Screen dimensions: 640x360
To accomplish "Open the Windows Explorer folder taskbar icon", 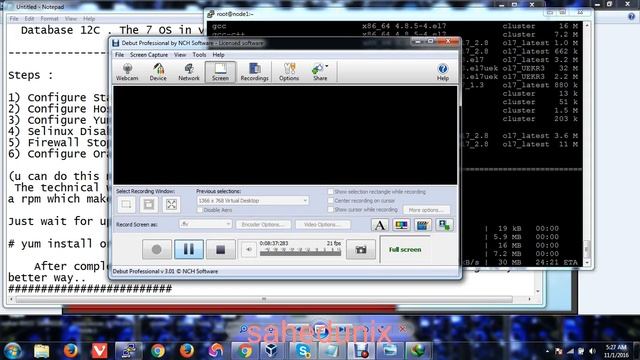I will coord(42,351).
